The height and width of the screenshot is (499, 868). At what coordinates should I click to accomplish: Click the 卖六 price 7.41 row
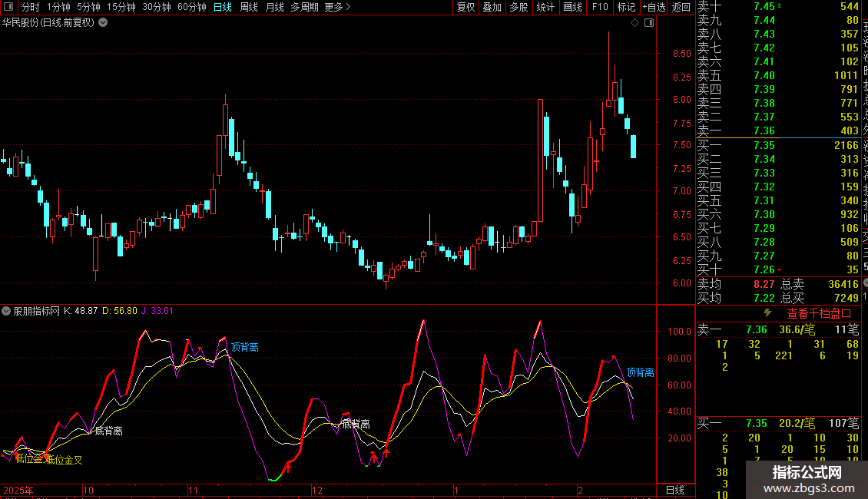click(x=778, y=62)
